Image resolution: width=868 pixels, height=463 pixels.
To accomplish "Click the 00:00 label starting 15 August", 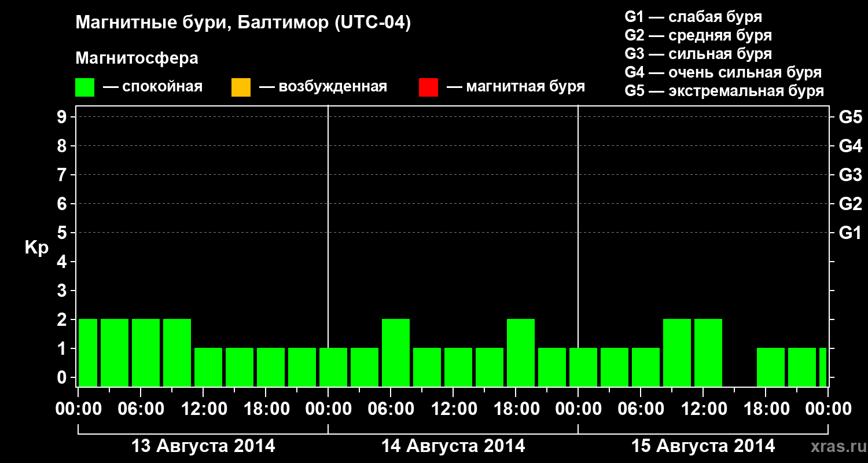I will [x=578, y=409].
